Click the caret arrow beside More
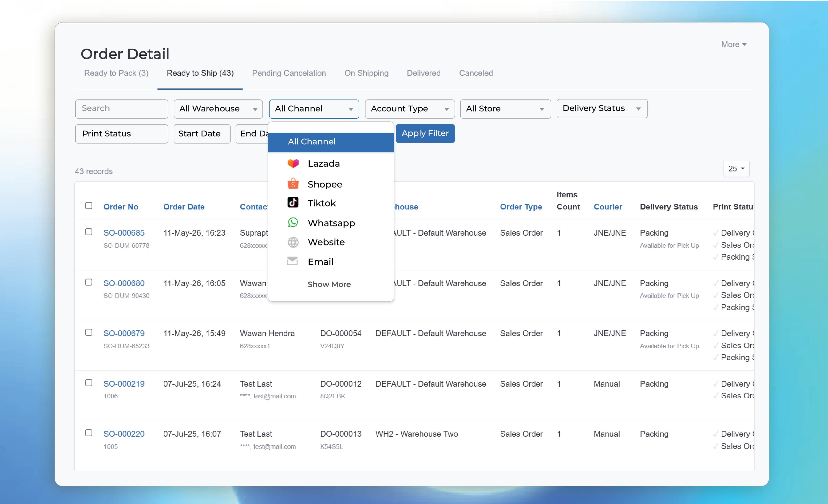Viewport: 828px width, 504px height. pyautogui.click(x=744, y=44)
